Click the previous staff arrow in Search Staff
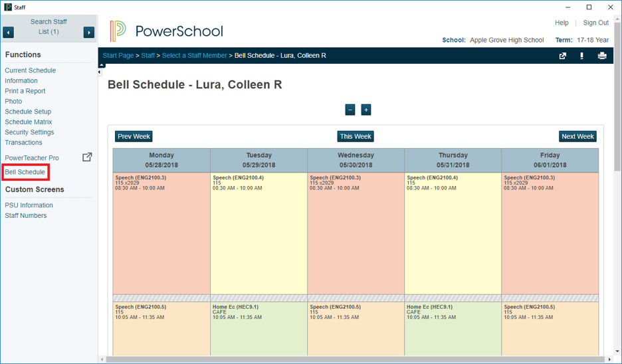The height and width of the screenshot is (364, 622). point(9,33)
